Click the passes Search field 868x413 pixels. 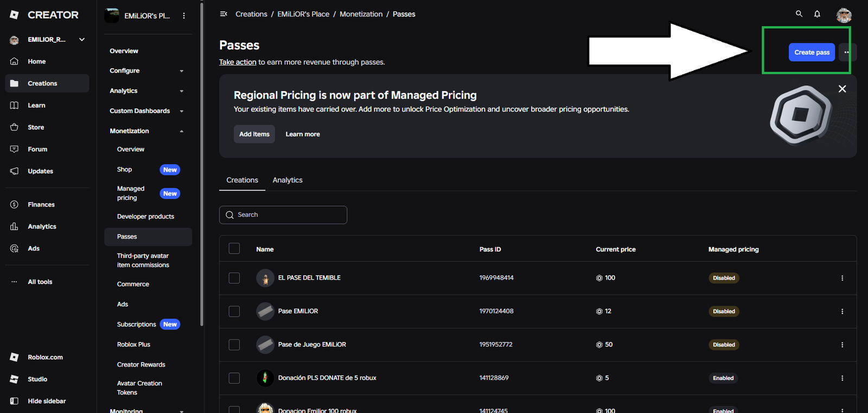[283, 215]
